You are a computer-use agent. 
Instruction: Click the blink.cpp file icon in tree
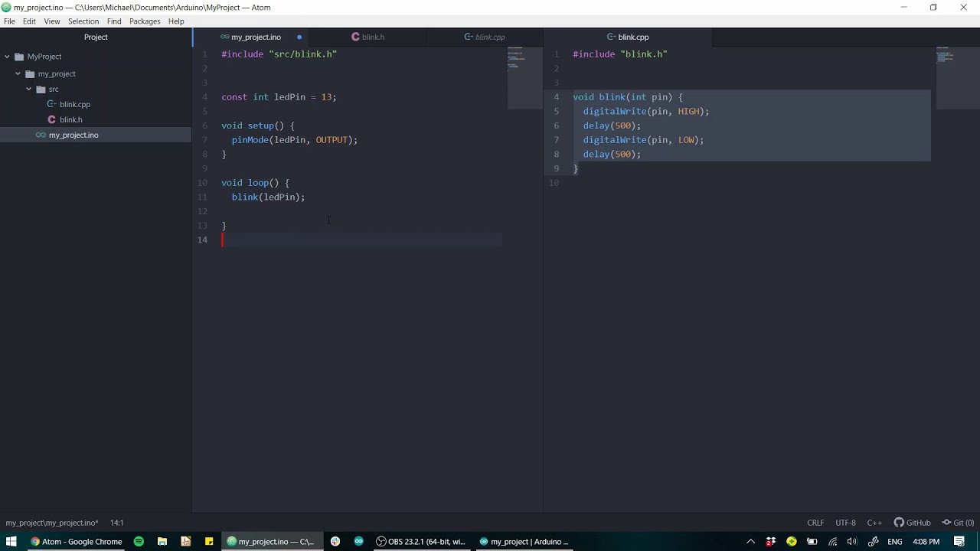tap(52, 104)
